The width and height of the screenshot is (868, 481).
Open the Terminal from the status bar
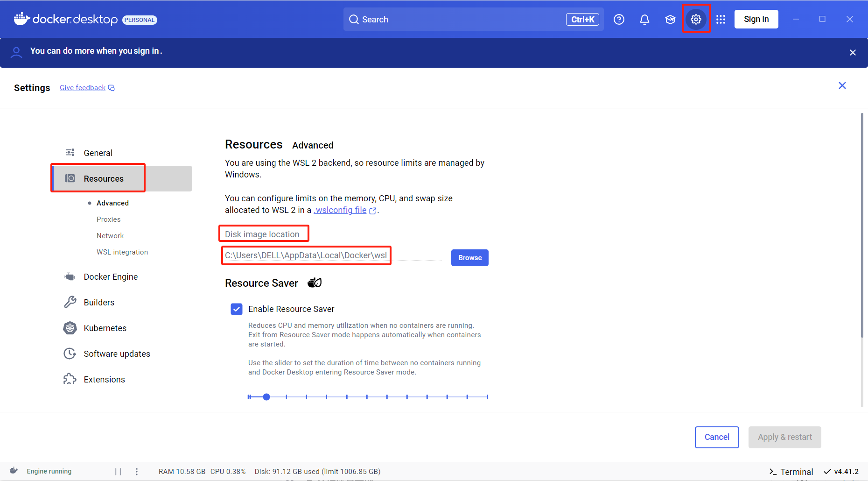[791, 472]
